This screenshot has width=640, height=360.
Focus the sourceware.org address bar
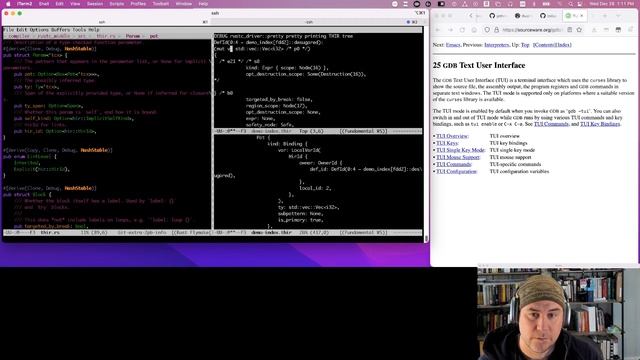[x=533, y=30]
